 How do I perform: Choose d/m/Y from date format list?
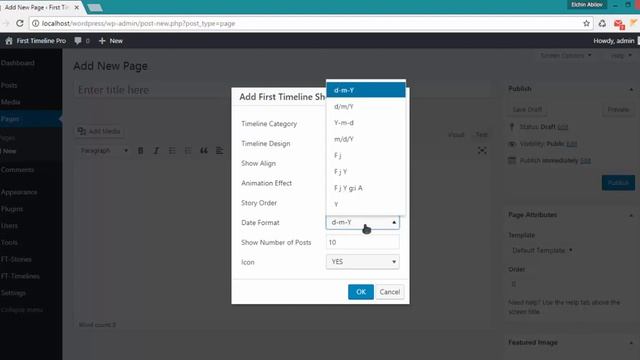click(x=366, y=107)
